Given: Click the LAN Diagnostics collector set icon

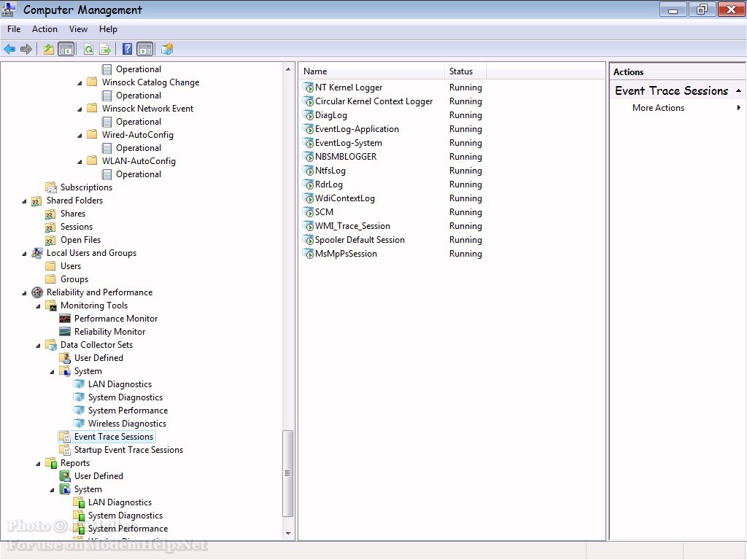Looking at the screenshot, I should [79, 384].
